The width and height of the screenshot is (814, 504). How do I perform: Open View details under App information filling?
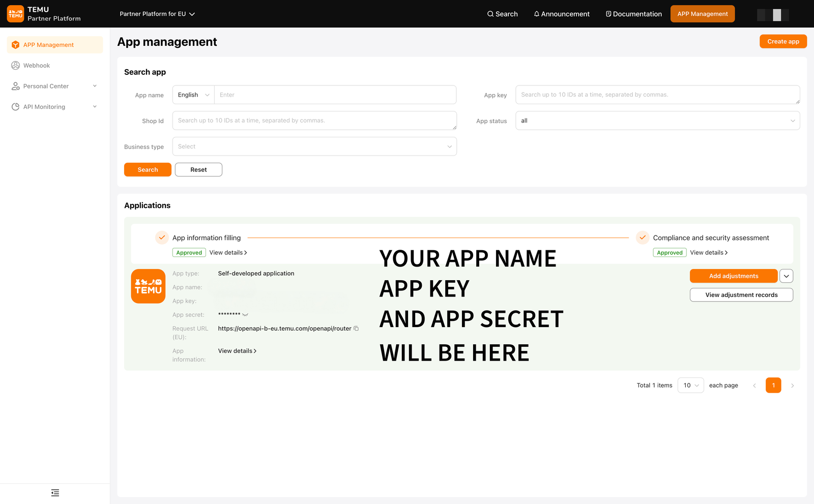click(x=228, y=253)
